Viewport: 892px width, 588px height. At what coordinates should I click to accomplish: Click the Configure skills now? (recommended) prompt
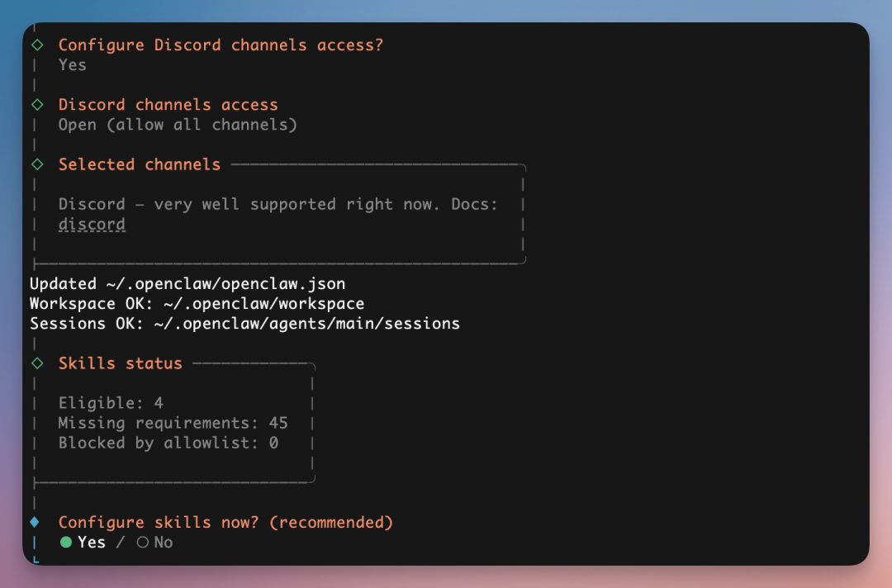225,522
